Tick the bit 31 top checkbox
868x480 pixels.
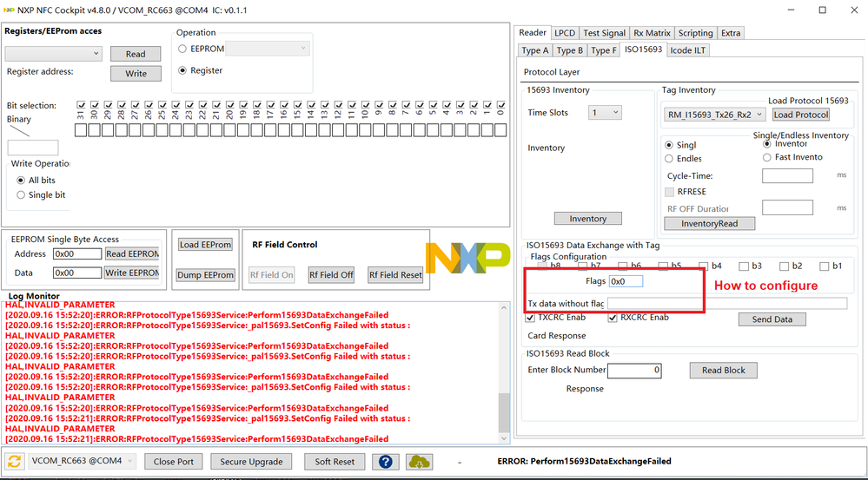(82, 104)
